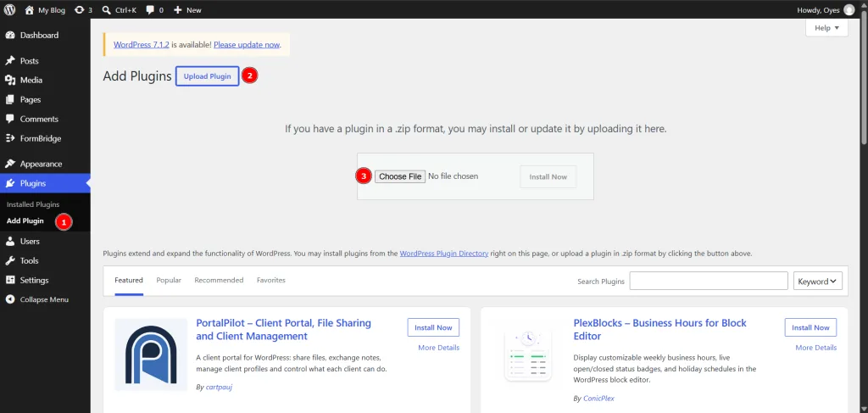
Task: Switch to the Favorites tab
Action: 271,280
